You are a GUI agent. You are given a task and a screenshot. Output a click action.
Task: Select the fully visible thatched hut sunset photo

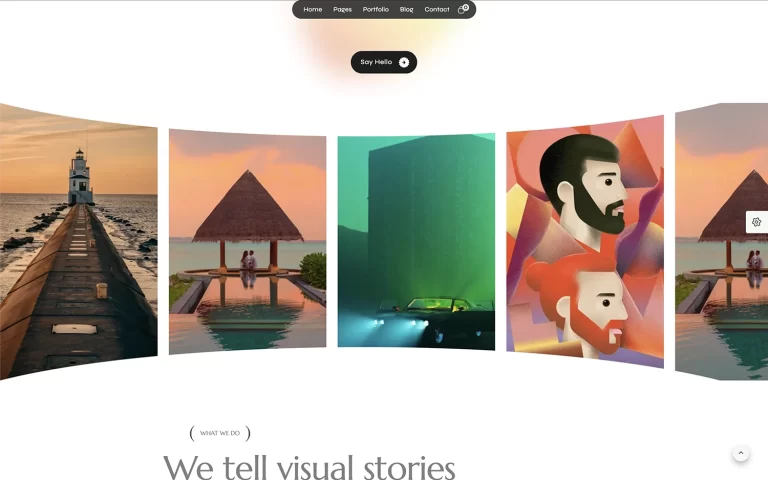click(247, 241)
